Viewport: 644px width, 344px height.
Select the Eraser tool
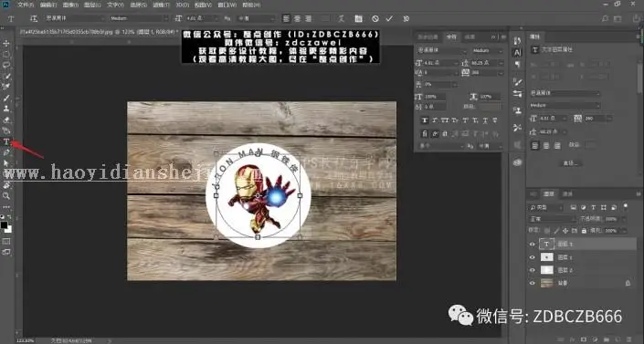coord(6,120)
